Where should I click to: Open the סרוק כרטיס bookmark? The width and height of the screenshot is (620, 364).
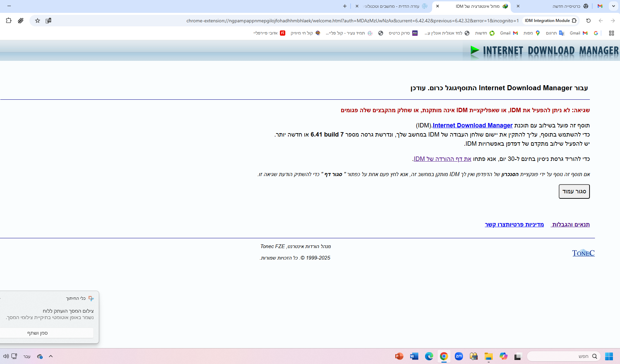tap(403, 33)
